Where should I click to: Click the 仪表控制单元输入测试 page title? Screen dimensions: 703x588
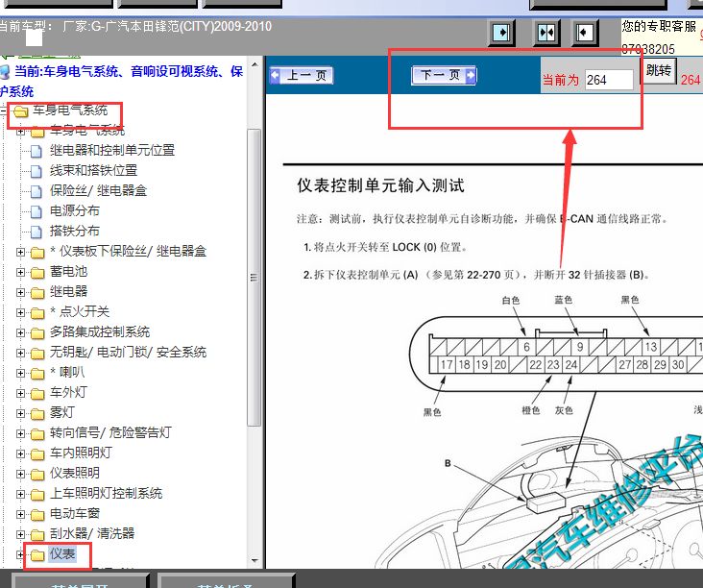(x=380, y=185)
